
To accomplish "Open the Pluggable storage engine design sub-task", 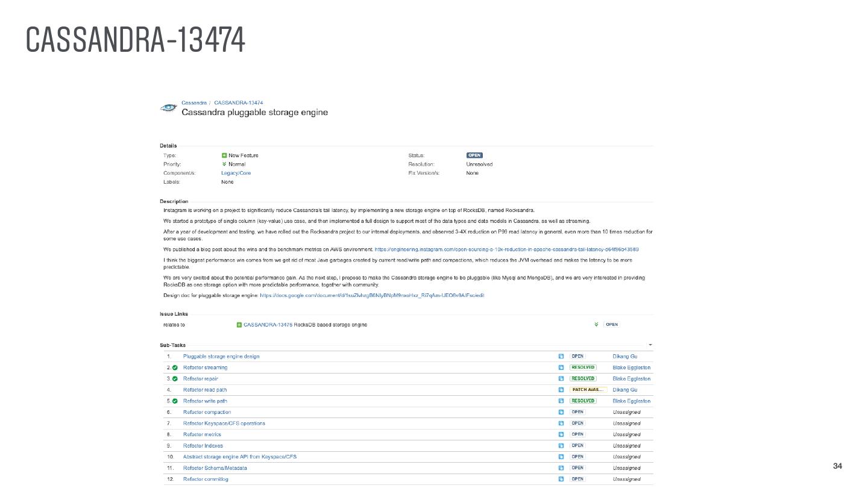I will 221,357.
